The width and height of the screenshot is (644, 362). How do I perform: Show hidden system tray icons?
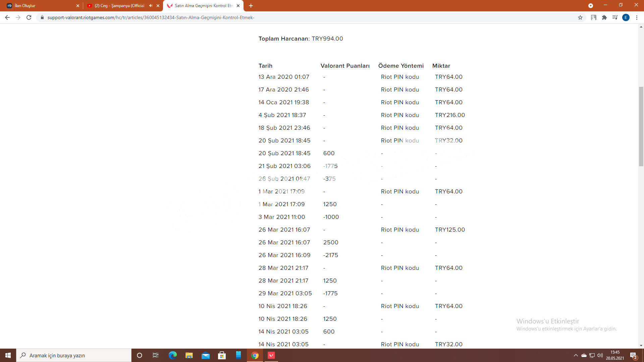point(576,355)
